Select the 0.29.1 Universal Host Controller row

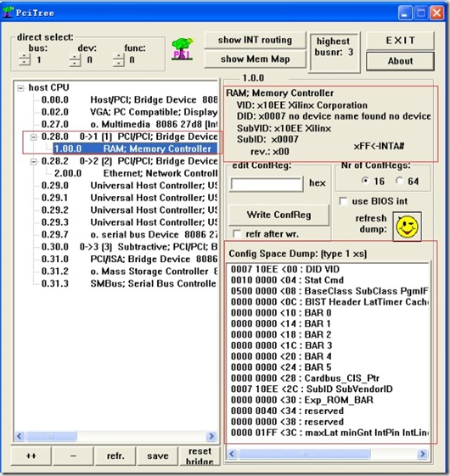(x=129, y=198)
